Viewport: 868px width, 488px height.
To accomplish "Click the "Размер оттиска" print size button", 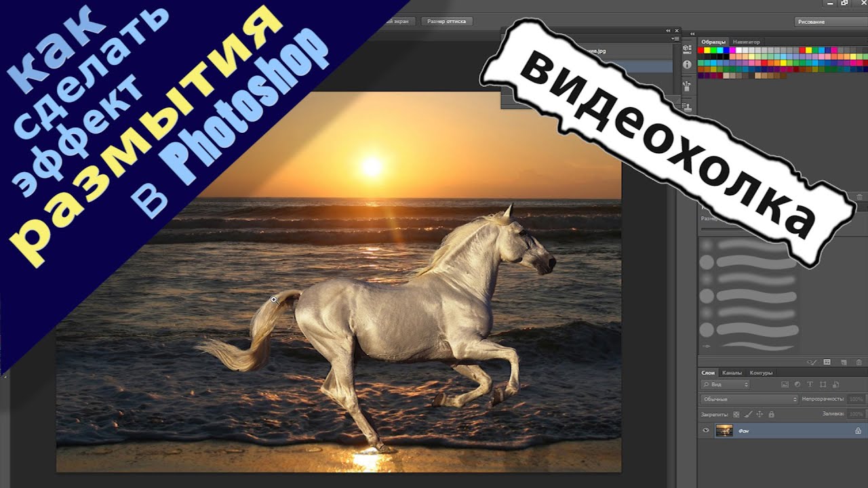I will (x=446, y=22).
